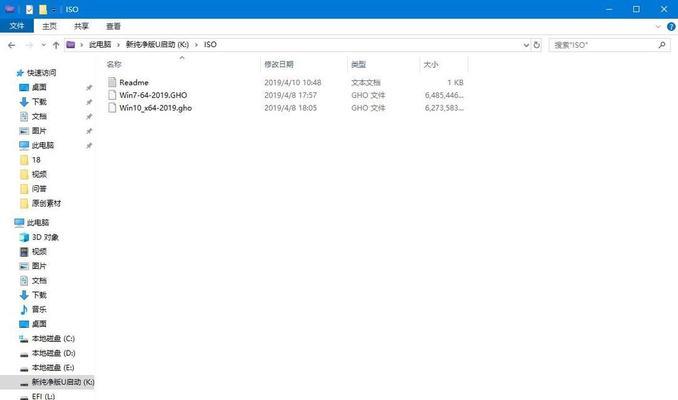Click the quick access properties checkmark icon
This screenshot has width=678, height=400.
click(x=29, y=9)
